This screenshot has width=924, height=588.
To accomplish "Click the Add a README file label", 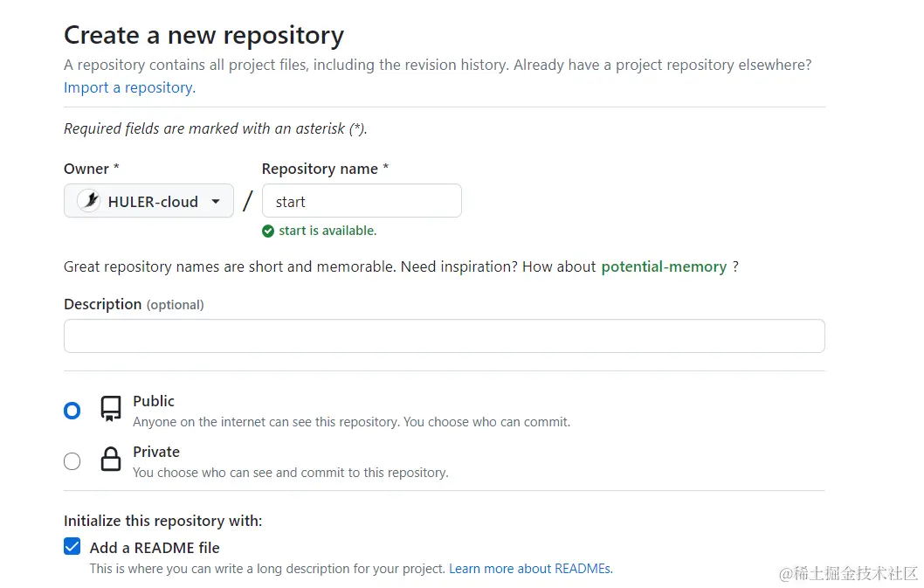I will coord(155,548).
